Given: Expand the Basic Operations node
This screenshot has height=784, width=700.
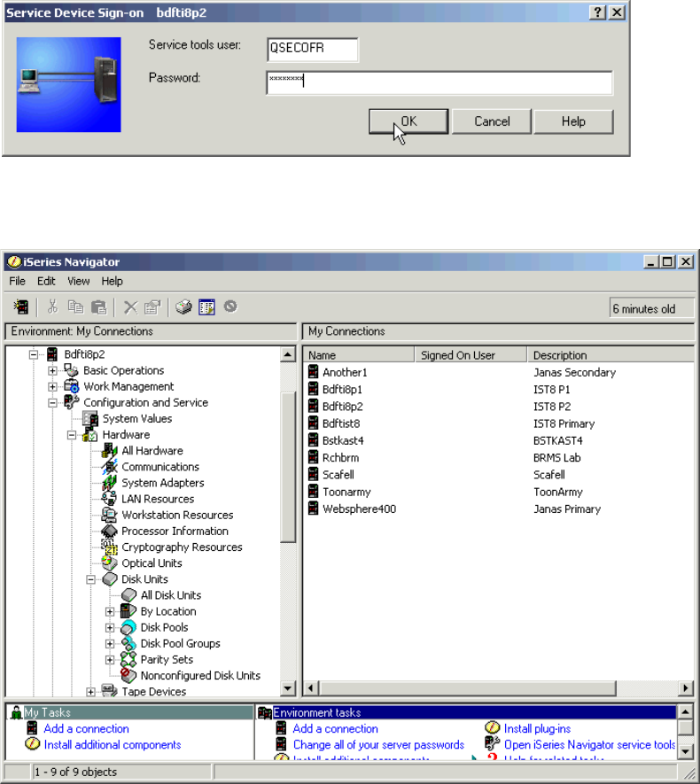Looking at the screenshot, I should click(52, 370).
